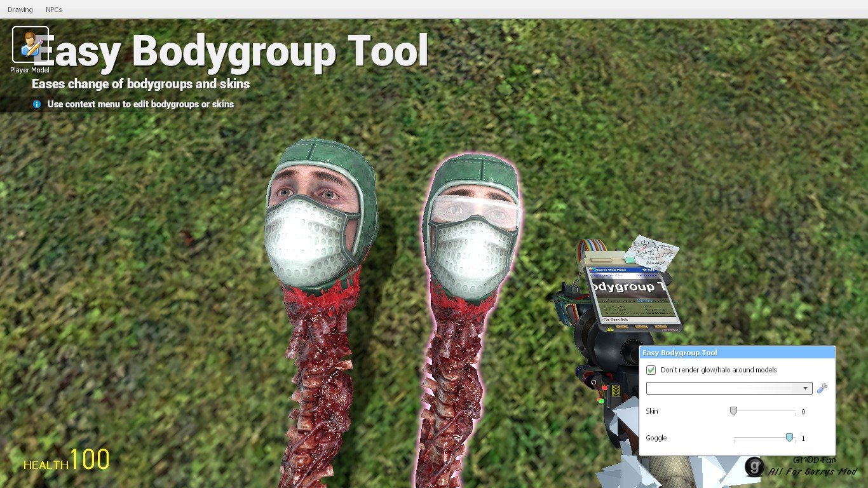
Task: Click the blue info icon beside context menu hint
Action: pyautogui.click(x=37, y=104)
